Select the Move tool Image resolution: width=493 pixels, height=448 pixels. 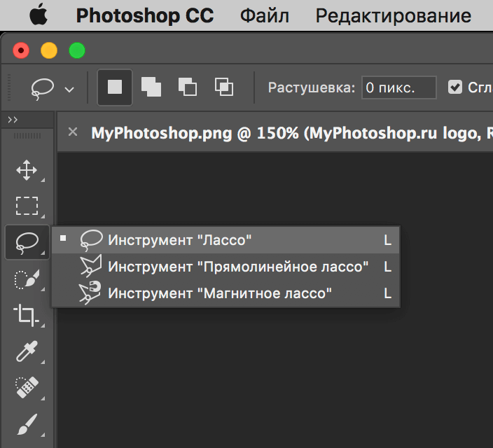click(27, 170)
